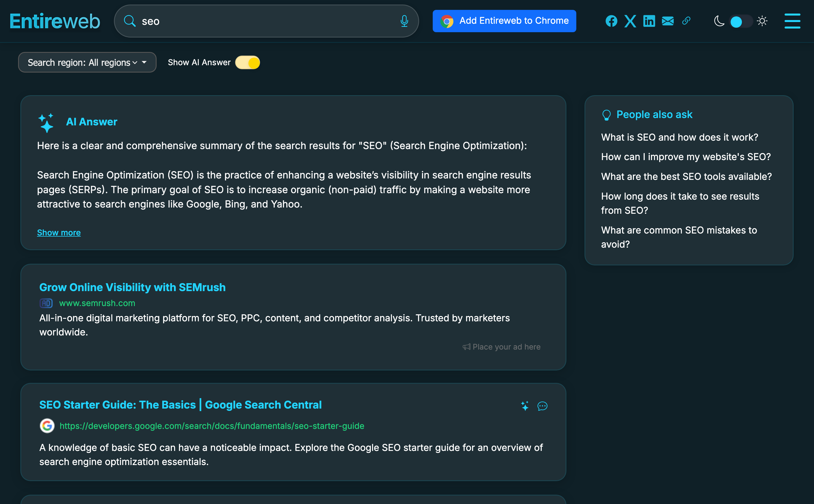Expand AI Answer with Show more
Screen dimensions: 814x504
pyautogui.click(x=59, y=232)
